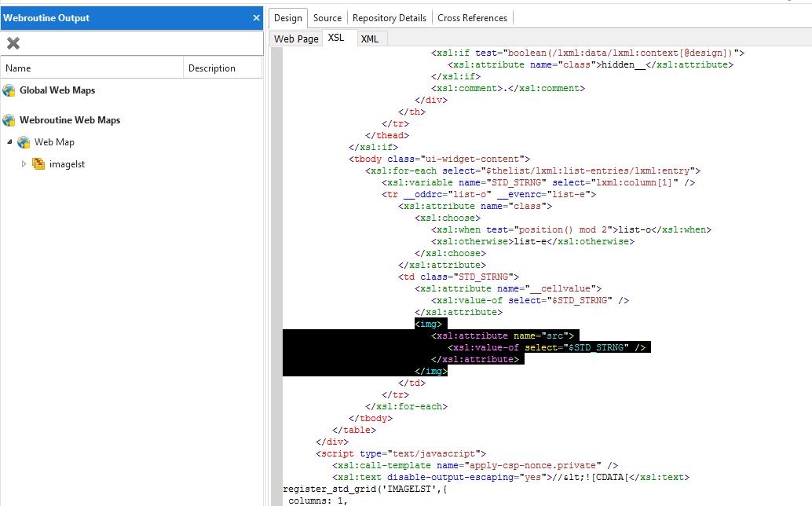This screenshot has height=506, width=812.
Task: Click the hidden__ class attribute line
Action: [x=591, y=64]
